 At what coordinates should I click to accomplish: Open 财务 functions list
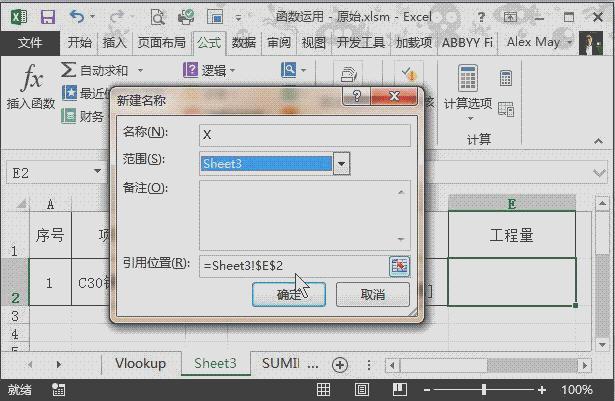coord(82,116)
